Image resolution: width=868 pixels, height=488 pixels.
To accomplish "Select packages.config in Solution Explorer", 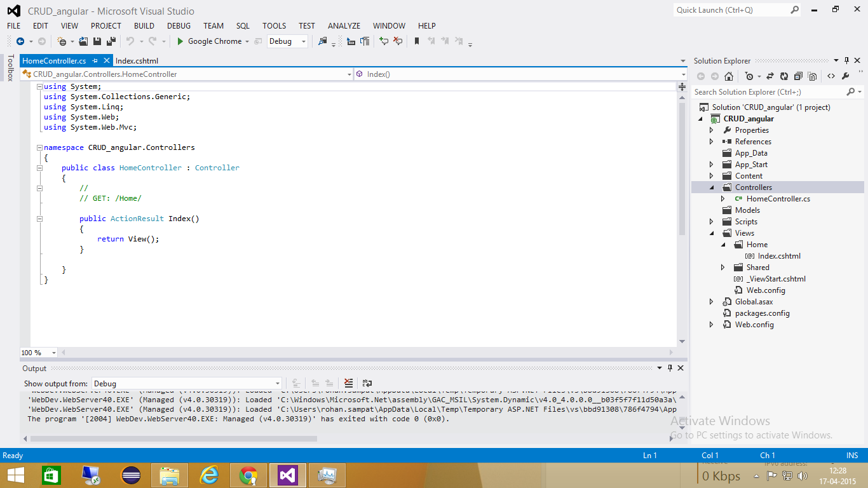I will (763, 313).
